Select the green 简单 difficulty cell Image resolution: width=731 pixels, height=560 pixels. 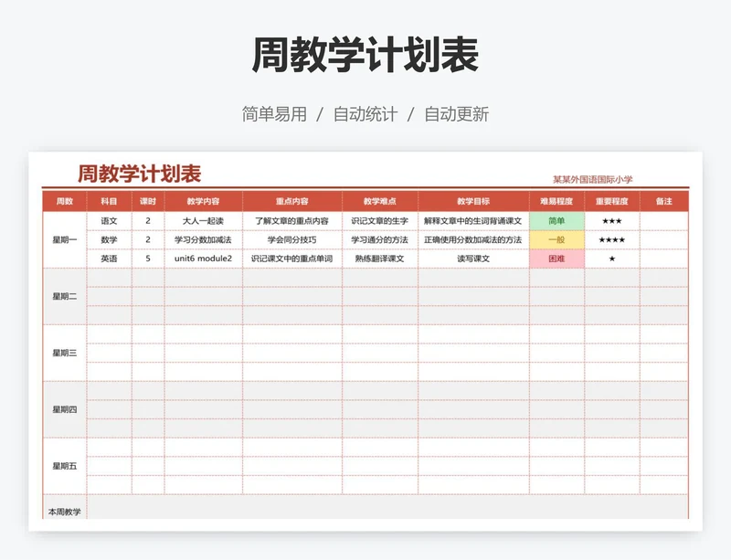556,221
